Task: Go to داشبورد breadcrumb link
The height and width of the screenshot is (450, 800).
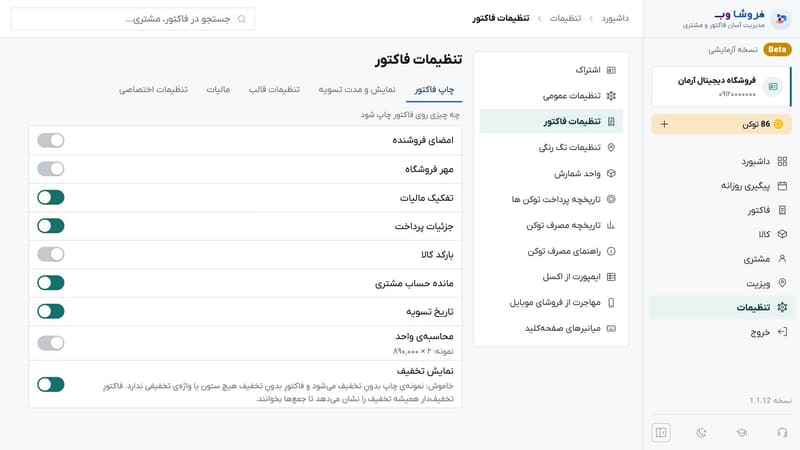Action: 615,18
